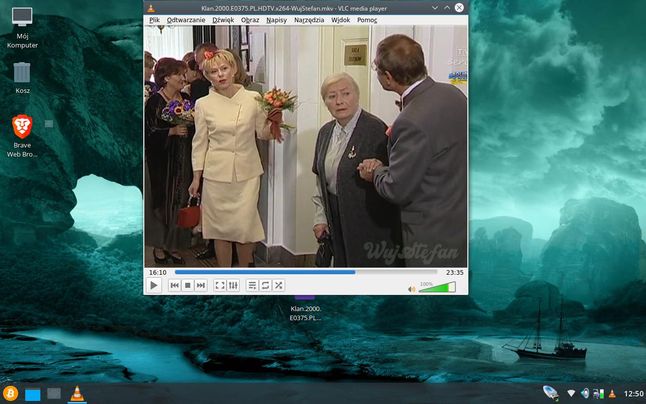Image resolution: width=646 pixels, height=404 pixels.
Task: Toggle the total time 23:35 display
Action: click(454, 273)
